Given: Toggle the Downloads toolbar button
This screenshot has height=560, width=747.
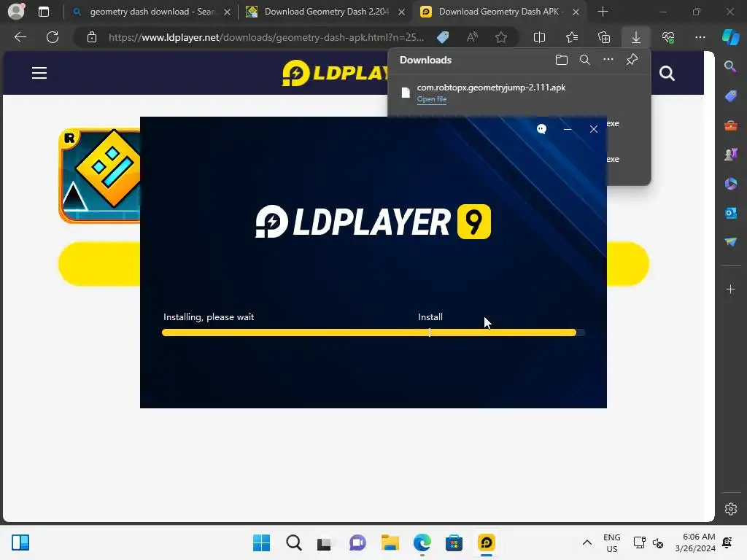Looking at the screenshot, I should pos(636,37).
